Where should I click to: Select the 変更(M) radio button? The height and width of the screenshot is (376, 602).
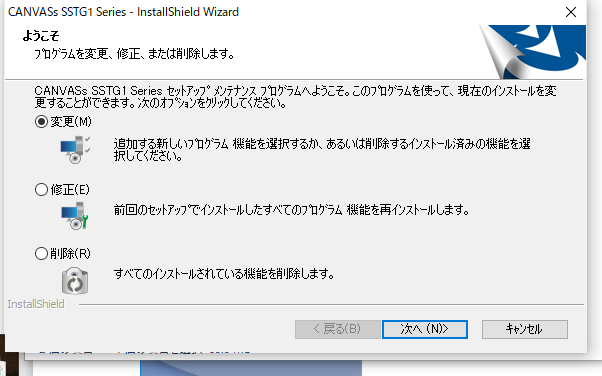(41, 122)
